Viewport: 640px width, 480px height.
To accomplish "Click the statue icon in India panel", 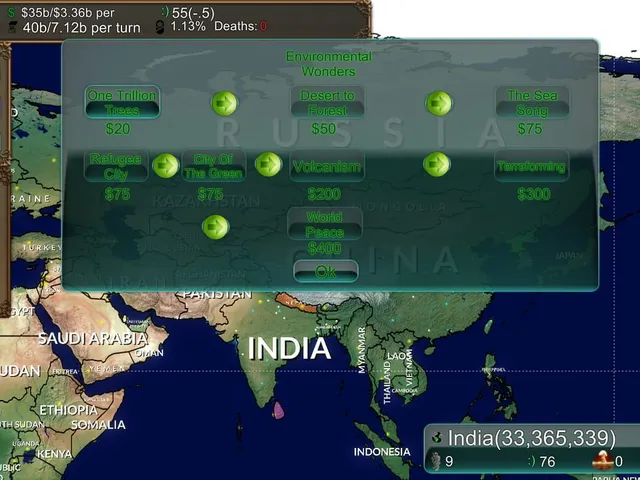I will point(436,461).
